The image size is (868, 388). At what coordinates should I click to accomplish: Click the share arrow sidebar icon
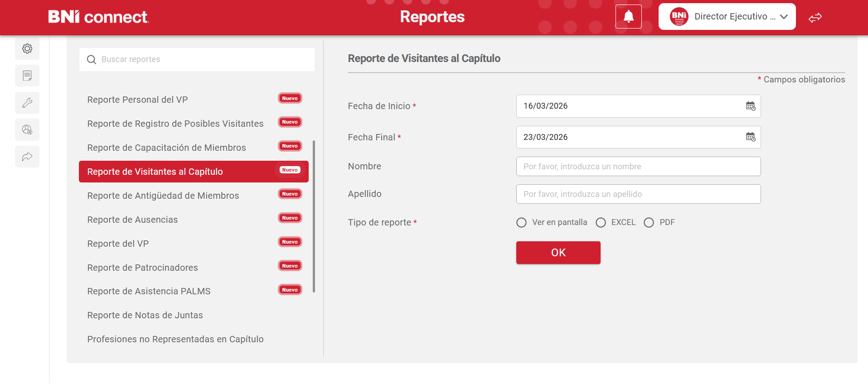pyautogui.click(x=27, y=157)
